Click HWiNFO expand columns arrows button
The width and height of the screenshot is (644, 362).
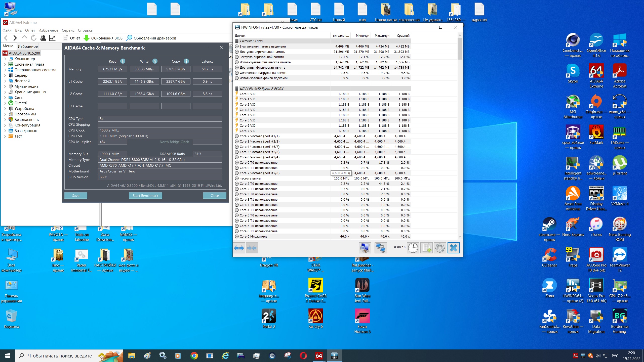pyautogui.click(x=239, y=248)
